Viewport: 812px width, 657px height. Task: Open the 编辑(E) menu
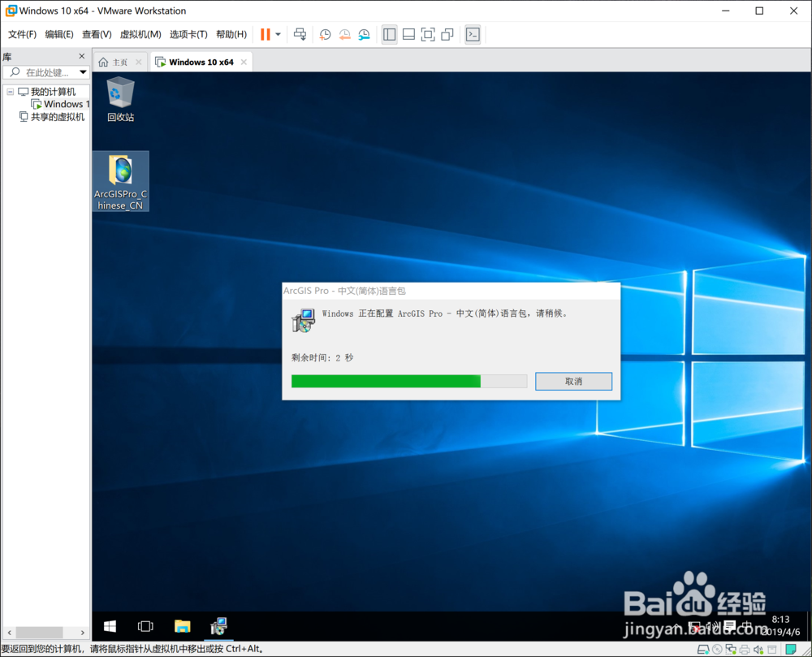(59, 35)
